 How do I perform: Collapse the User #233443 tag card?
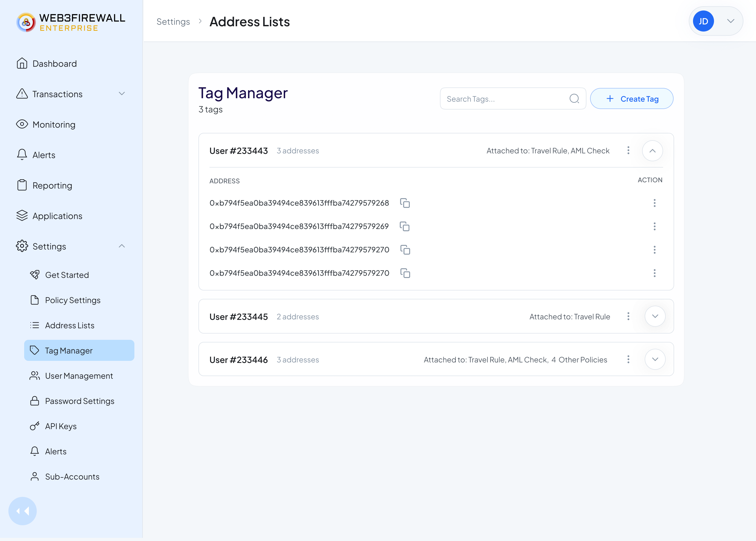[652, 151]
